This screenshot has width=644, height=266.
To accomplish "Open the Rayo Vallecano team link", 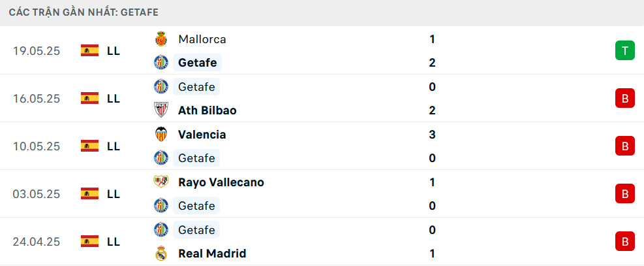I will (221, 182).
